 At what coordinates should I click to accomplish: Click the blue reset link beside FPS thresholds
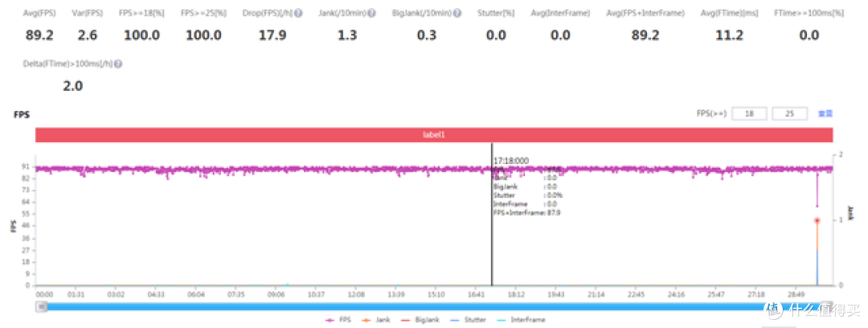click(x=825, y=114)
